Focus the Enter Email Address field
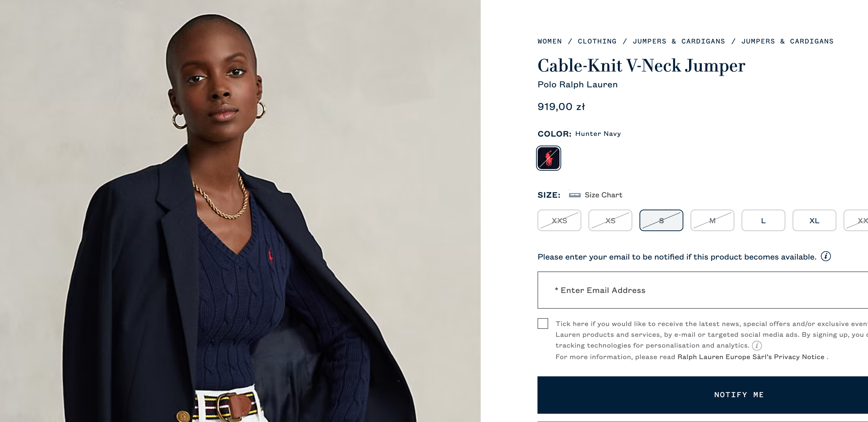Screen dimensions: 868x422 click(703, 290)
